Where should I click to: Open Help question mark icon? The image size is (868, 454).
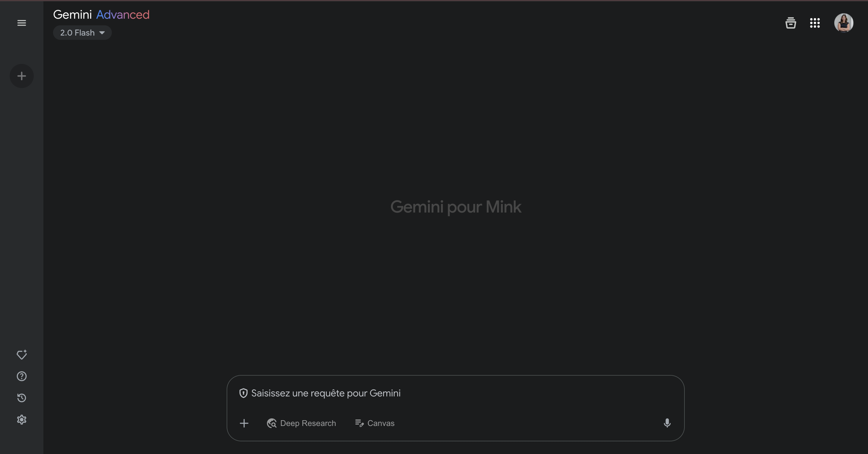(22, 376)
